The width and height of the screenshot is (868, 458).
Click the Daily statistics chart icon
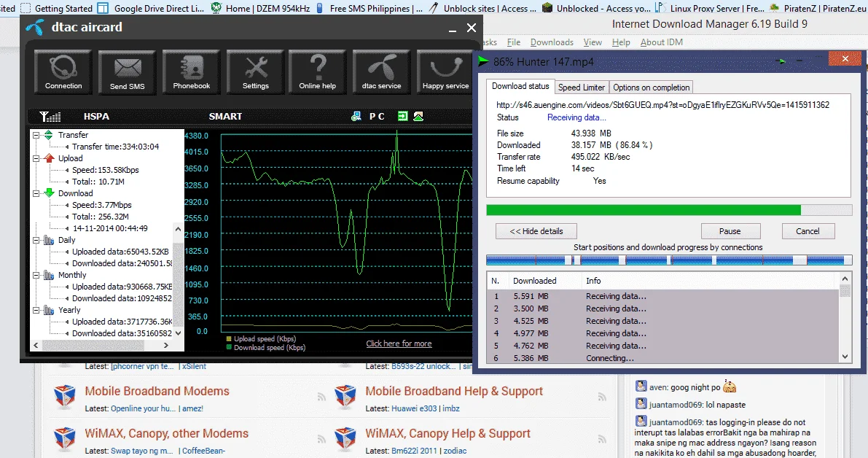(49, 240)
